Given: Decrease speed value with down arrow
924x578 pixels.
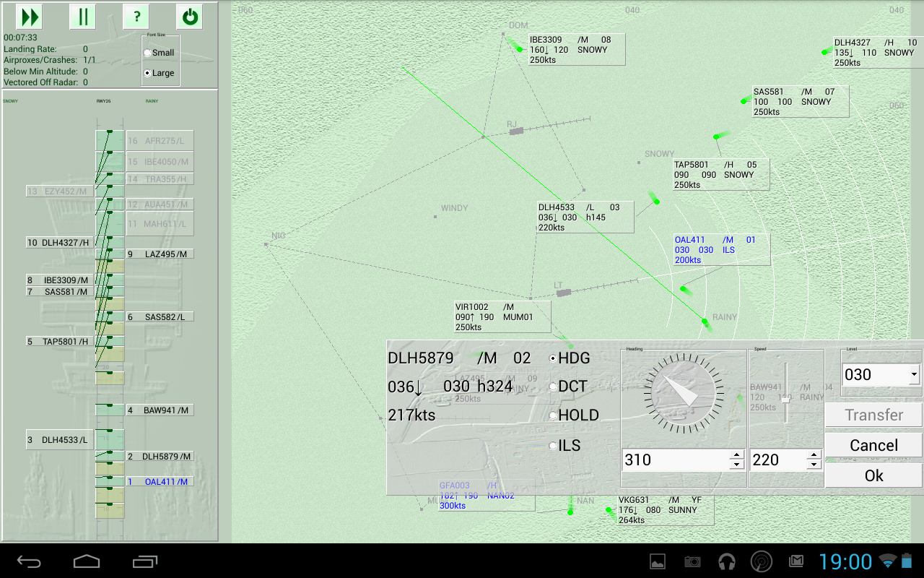Looking at the screenshot, I should pos(814,465).
